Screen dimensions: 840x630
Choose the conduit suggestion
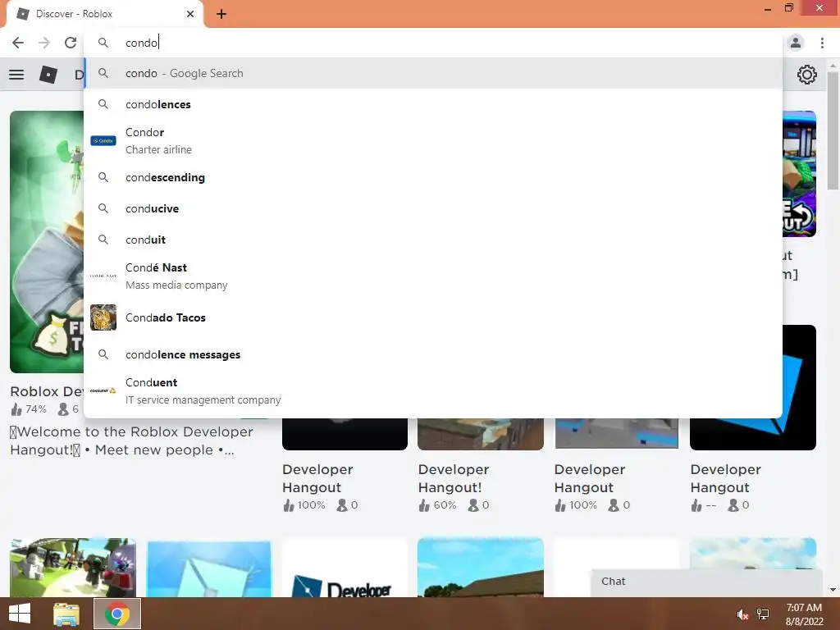click(x=433, y=240)
